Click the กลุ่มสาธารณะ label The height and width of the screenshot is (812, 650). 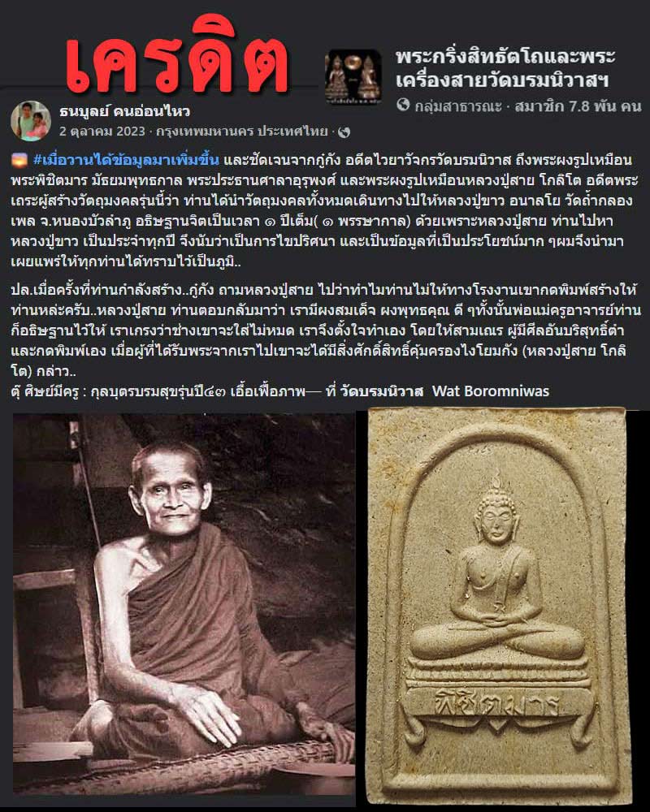(457, 106)
